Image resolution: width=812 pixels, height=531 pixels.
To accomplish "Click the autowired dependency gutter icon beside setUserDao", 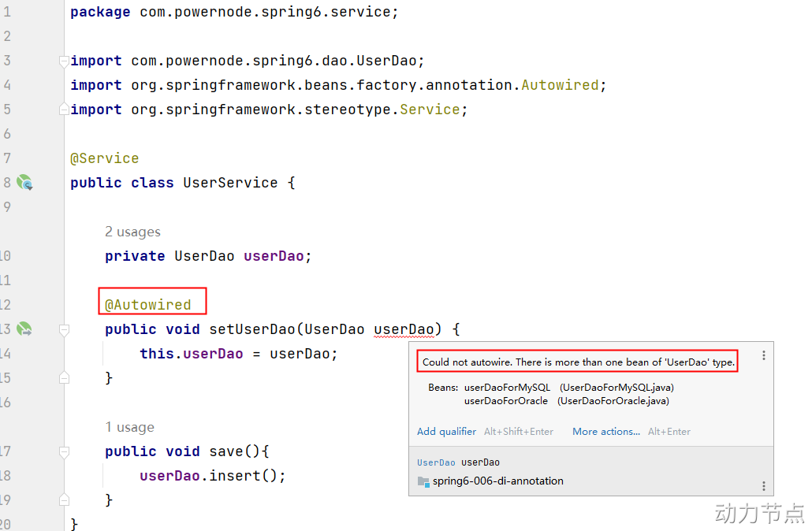I will coord(24,329).
